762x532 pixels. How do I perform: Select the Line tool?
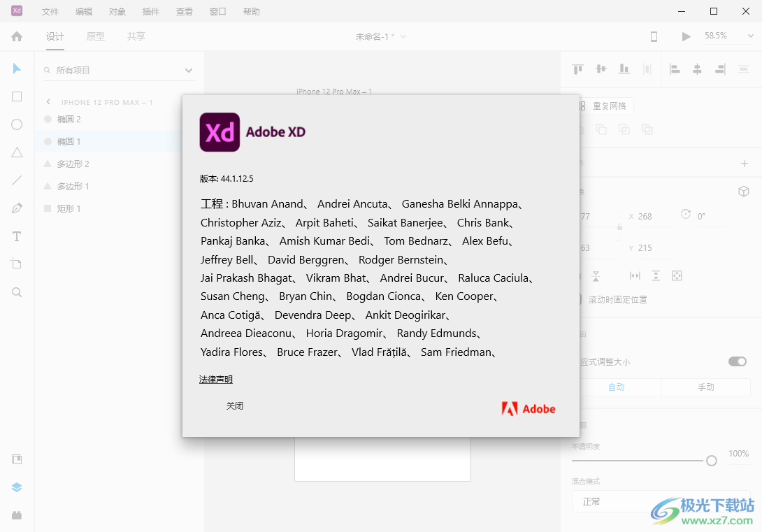(17, 180)
